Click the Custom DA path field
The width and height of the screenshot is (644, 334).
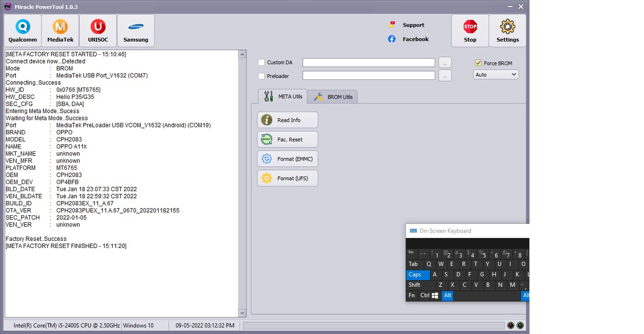pyautogui.click(x=369, y=62)
